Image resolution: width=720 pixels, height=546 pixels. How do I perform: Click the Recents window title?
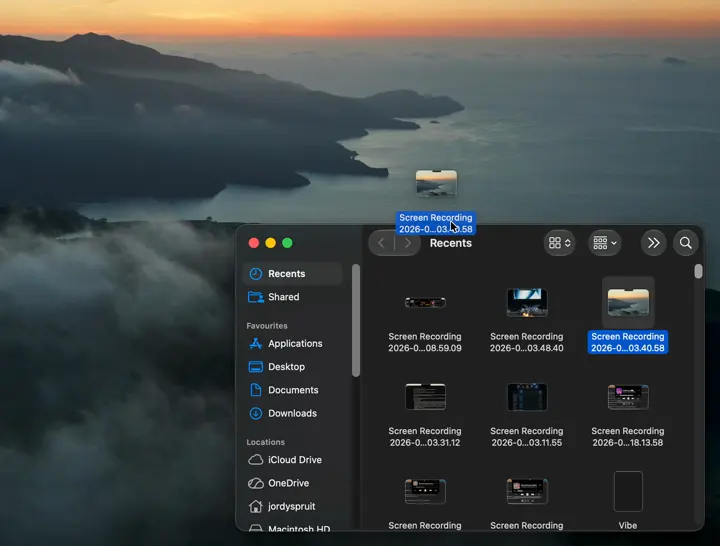(450, 243)
